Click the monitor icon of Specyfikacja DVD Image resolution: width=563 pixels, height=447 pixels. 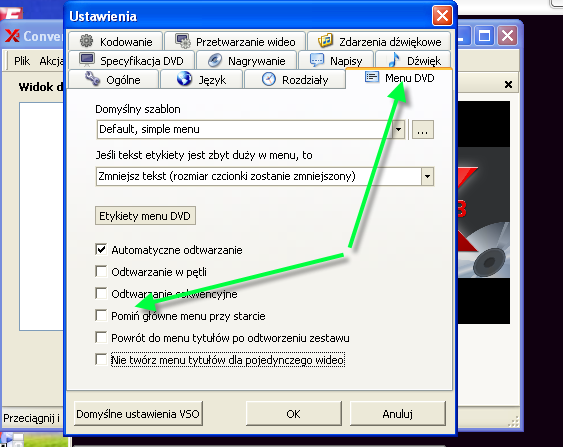point(87,60)
